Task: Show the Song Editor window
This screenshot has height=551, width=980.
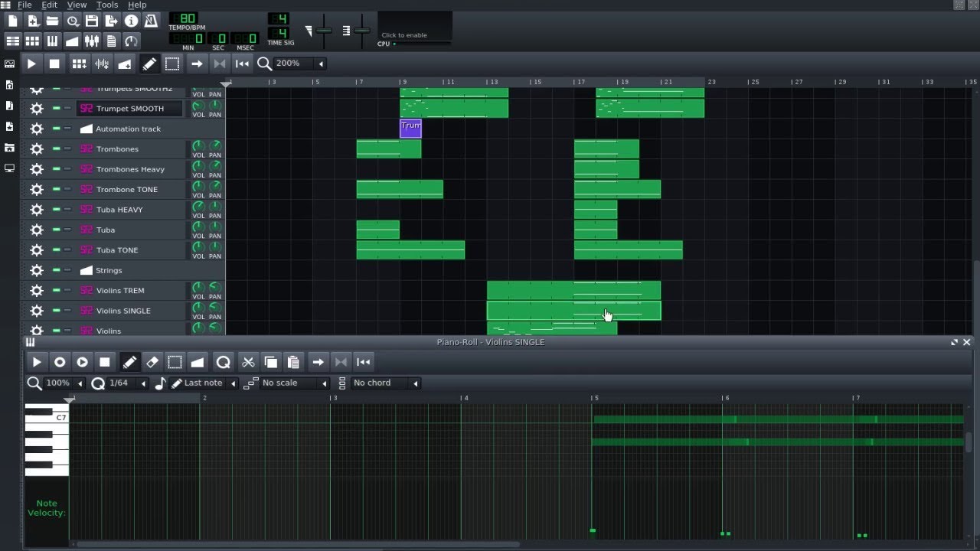Action: (13, 41)
